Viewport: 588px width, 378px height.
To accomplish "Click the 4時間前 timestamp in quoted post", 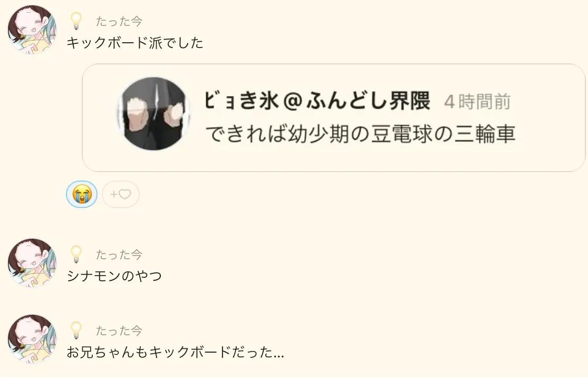I will click(x=477, y=102).
